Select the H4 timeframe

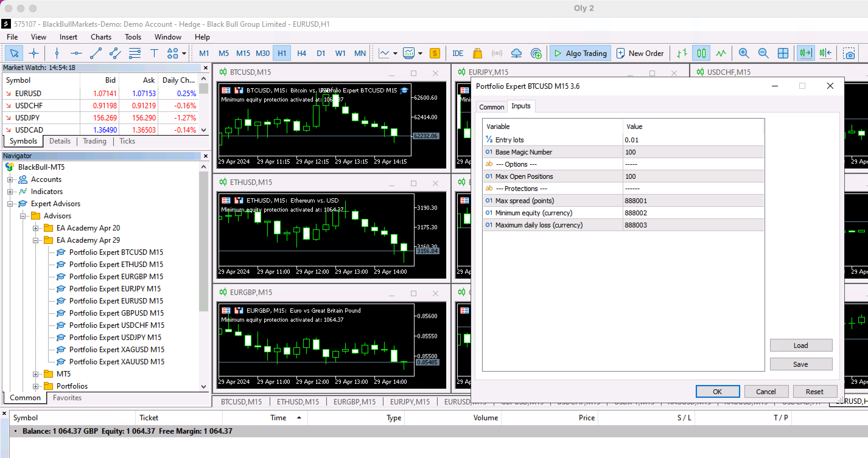coord(301,53)
